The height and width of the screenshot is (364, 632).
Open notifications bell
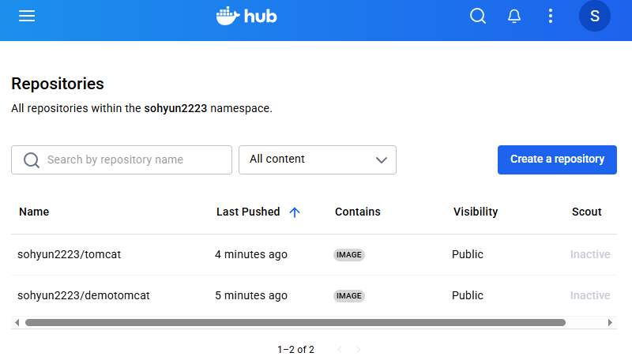coord(514,16)
